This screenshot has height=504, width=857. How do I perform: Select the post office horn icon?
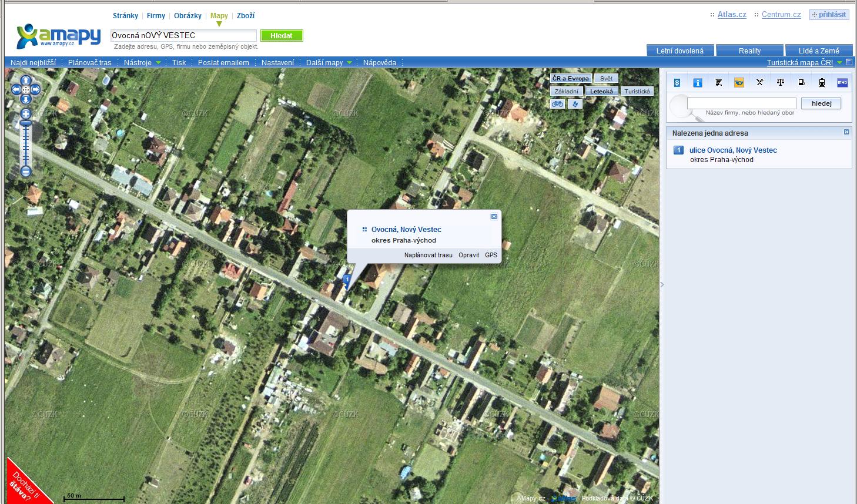[x=739, y=83]
